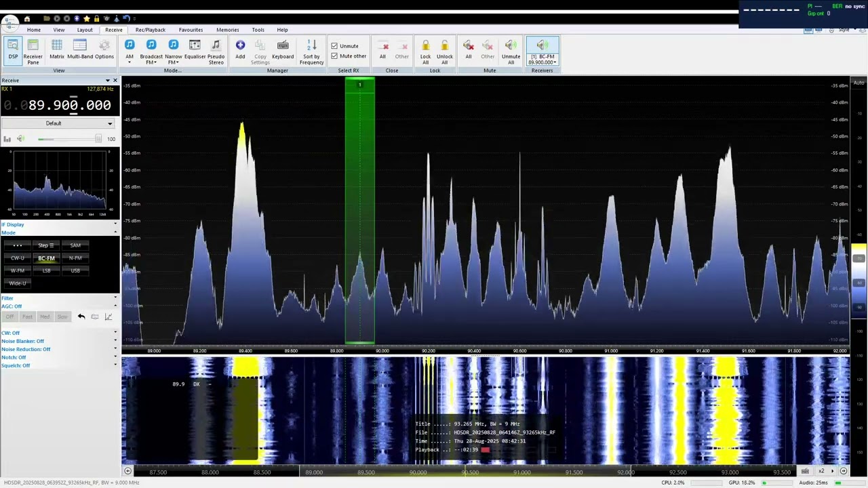Click the Wide-U mode button
Viewport: 868px width, 488px height.
pyautogui.click(x=18, y=283)
